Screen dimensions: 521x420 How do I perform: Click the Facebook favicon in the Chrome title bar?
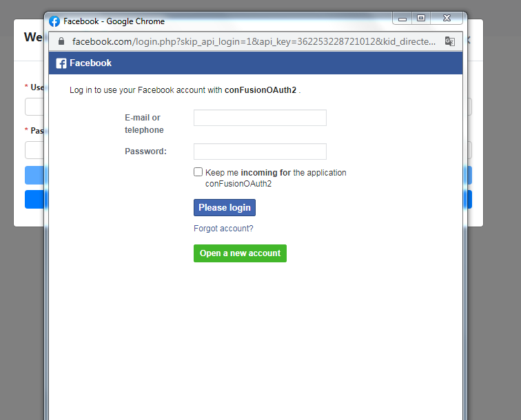click(54, 21)
